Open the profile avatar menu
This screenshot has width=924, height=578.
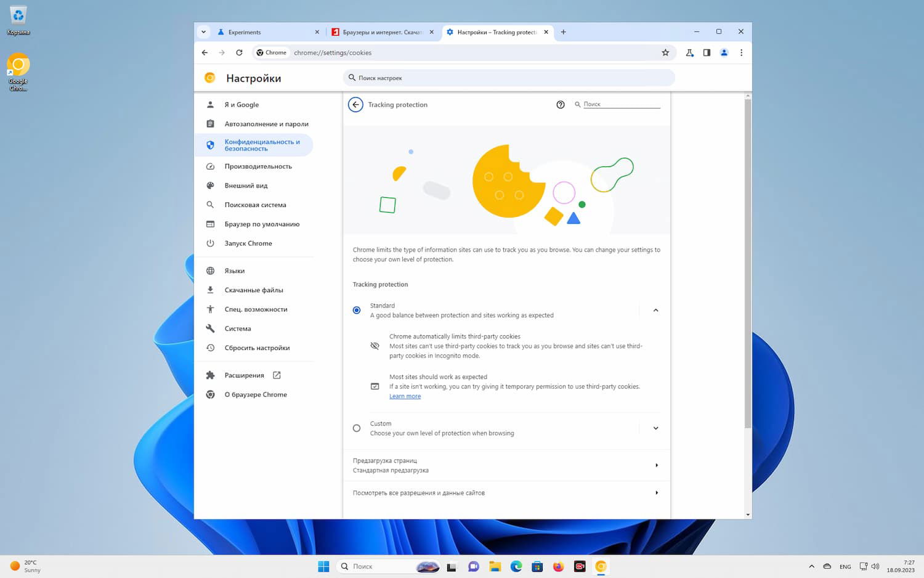724,53
